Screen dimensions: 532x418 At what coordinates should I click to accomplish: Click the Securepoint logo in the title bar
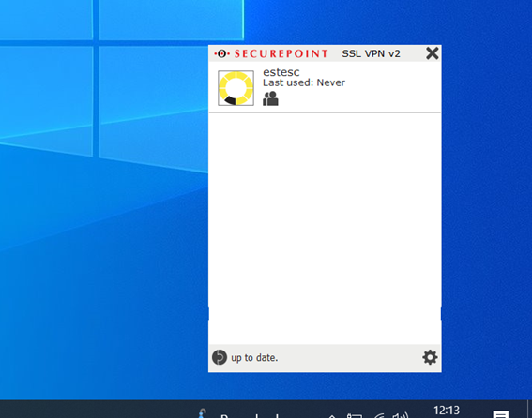click(x=271, y=53)
